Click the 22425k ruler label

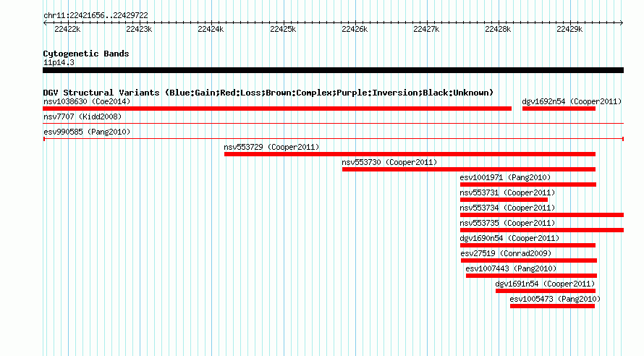[x=283, y=29]
